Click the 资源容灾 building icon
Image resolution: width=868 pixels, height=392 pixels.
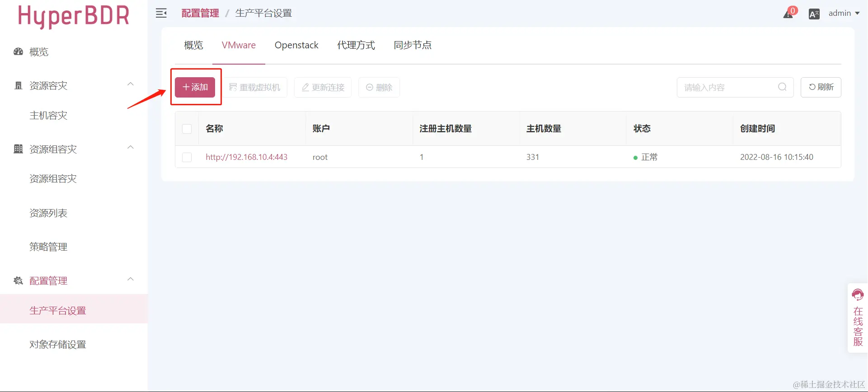tap(19, 85)
